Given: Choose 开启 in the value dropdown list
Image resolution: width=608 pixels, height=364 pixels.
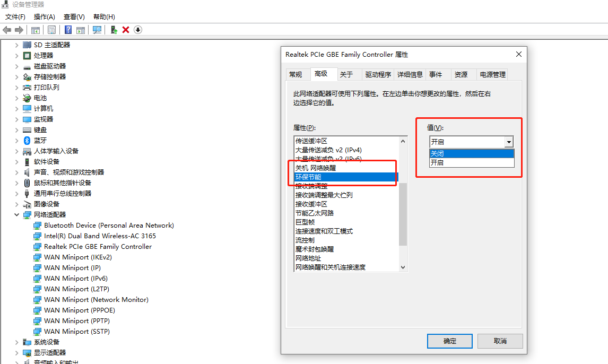Looking at the screenshot, I should pos(472,162).
